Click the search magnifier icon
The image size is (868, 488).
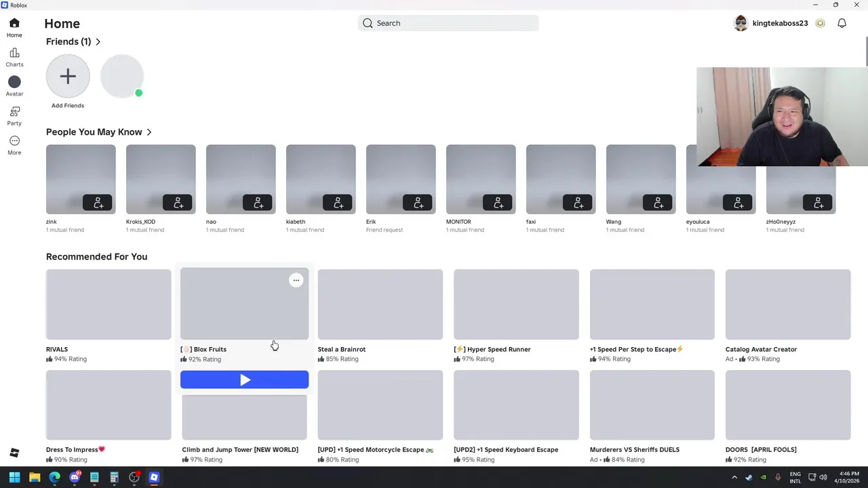coord(368,23)
